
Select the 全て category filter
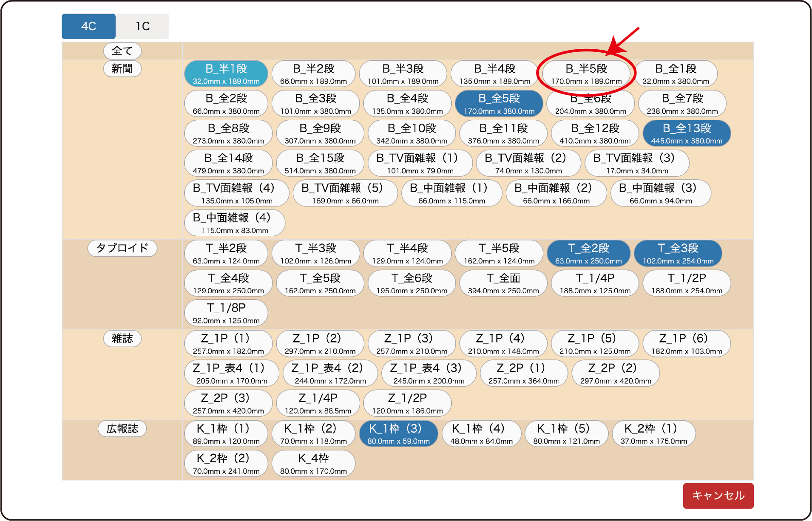(x=122, y=51)
